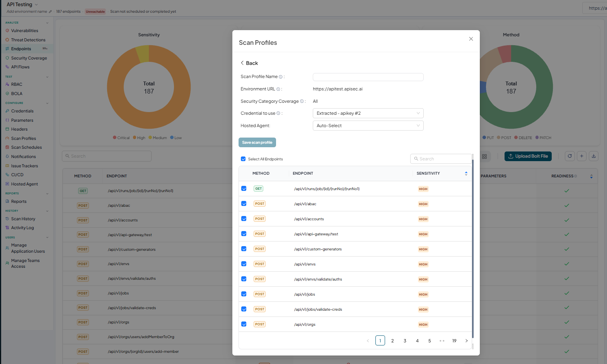This screenshot has height=364, width=607.
Task: Open Vulnerabilities in the sidebar
Action: pyautogui.click(x=24, y=31)
